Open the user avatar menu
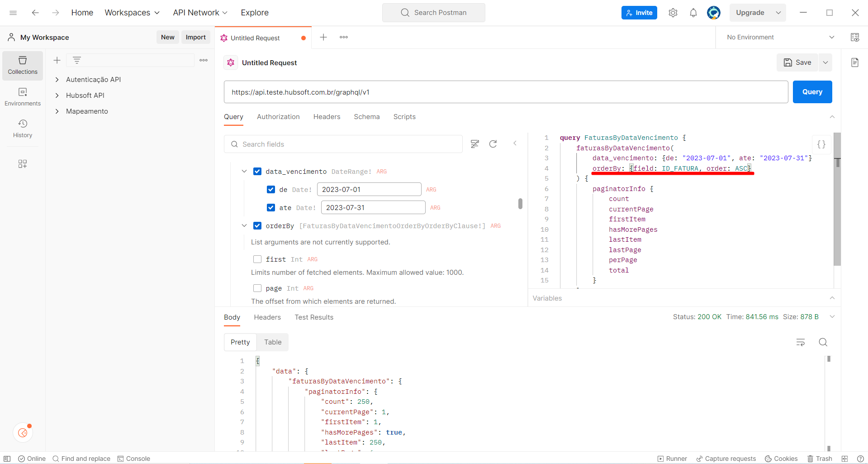Screen dimensions: 868x464 click(714, 13)
